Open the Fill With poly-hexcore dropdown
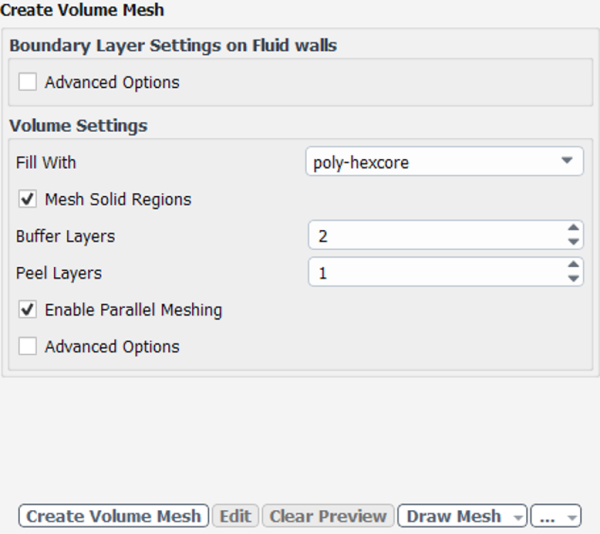 tap(444, 162)
